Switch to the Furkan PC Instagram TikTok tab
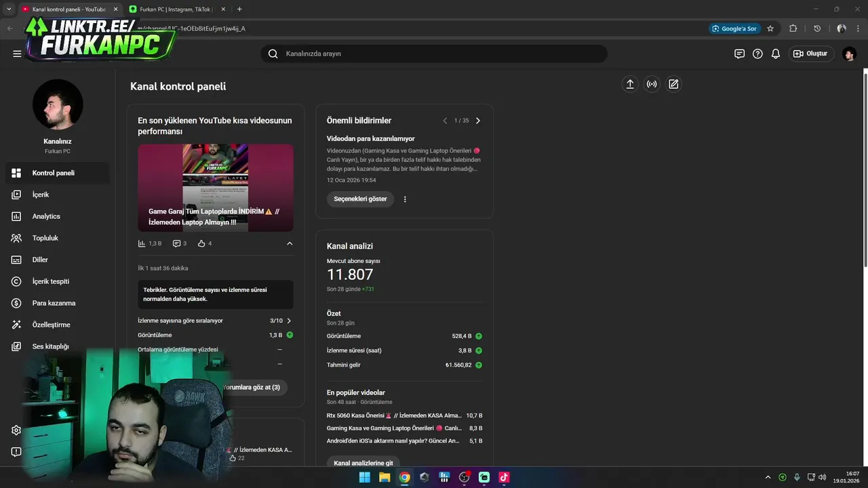Screen dimensions: 868x488 (x=175, y=9)
